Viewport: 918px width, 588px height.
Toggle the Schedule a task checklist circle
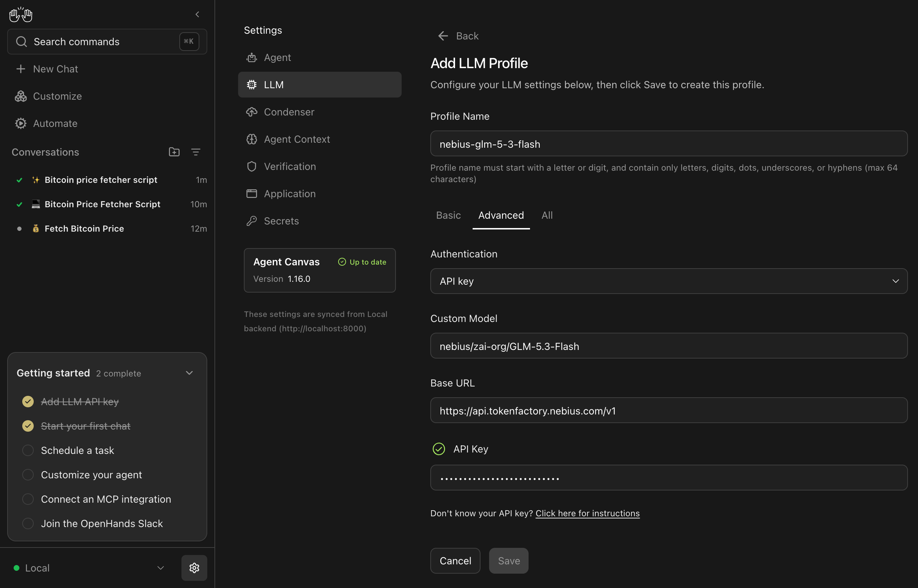(28, 450)
